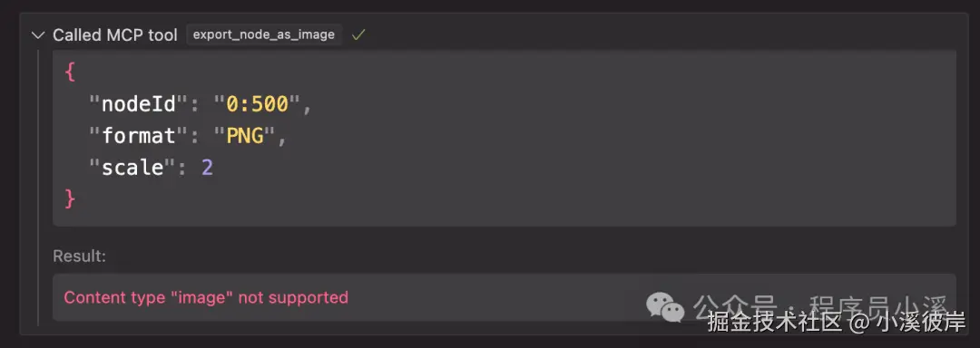
Task: Click the WeChat logo watermark icon
Action: 665,308
